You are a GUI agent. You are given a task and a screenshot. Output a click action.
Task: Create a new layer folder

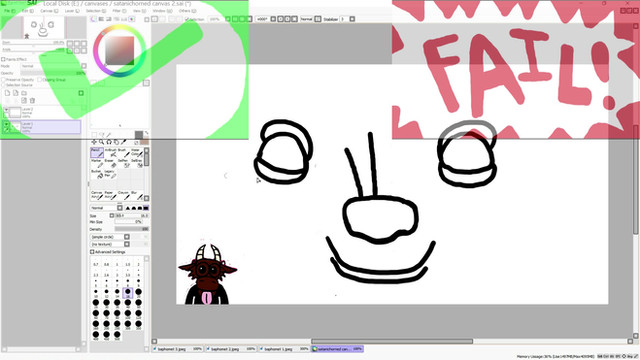click(x=24, y=93)
